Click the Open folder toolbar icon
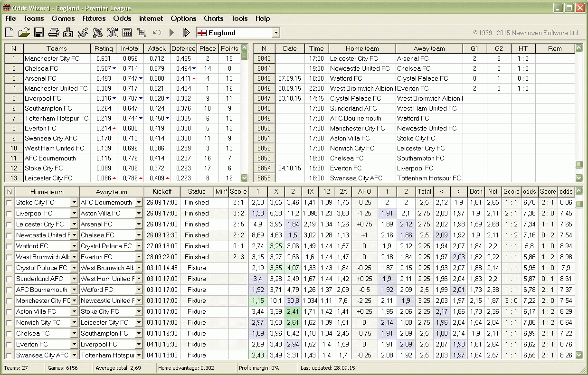Viewport: 588px width, 375px height. click(24, 33)
